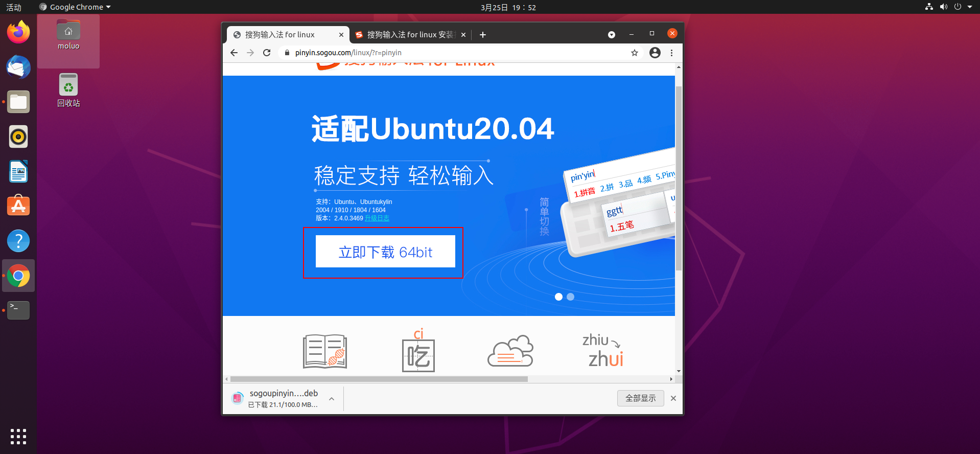Select the first carousel dot
This screenshot has width=980, height=454.
tap(558, 297)
